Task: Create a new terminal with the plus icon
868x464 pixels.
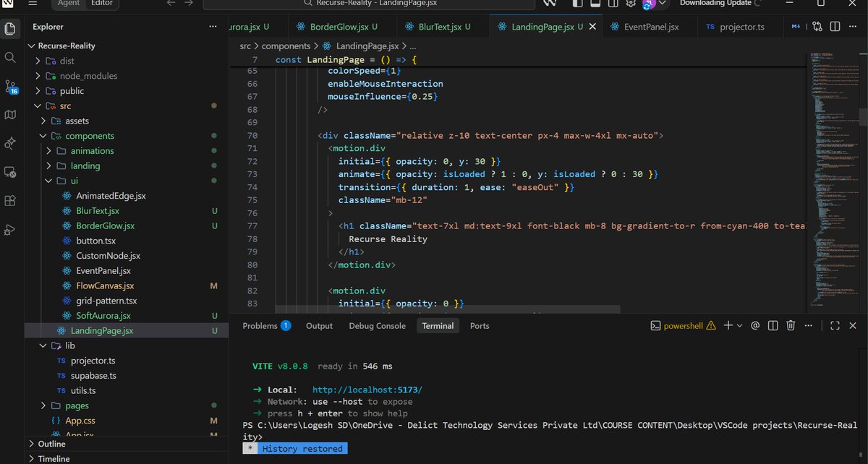Action: (x=728, y=326)
